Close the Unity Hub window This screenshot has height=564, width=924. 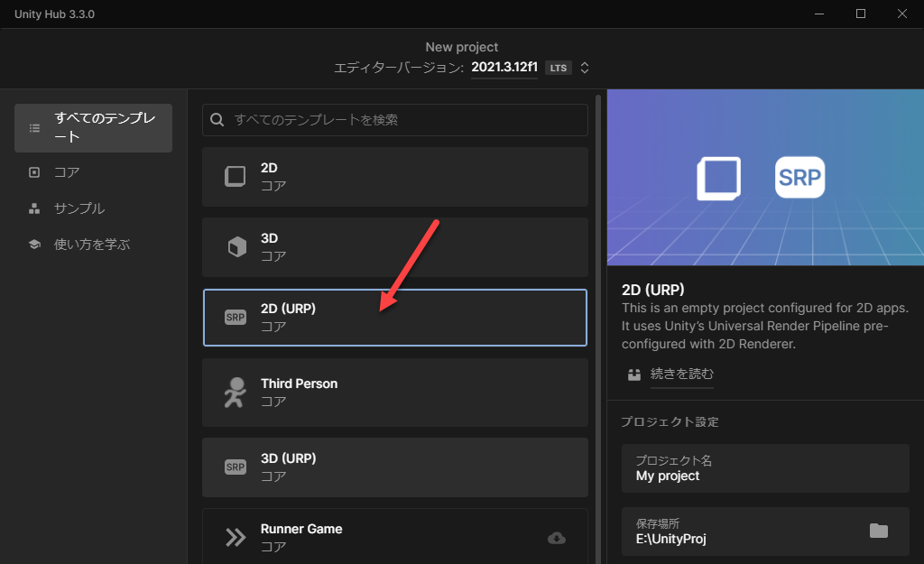(x=901, y=14)
